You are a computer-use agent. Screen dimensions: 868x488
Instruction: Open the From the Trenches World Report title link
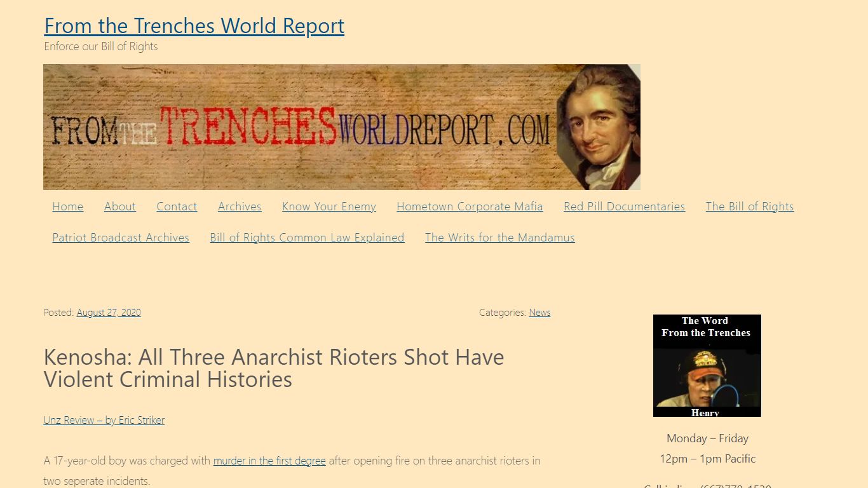coord(194,26)
